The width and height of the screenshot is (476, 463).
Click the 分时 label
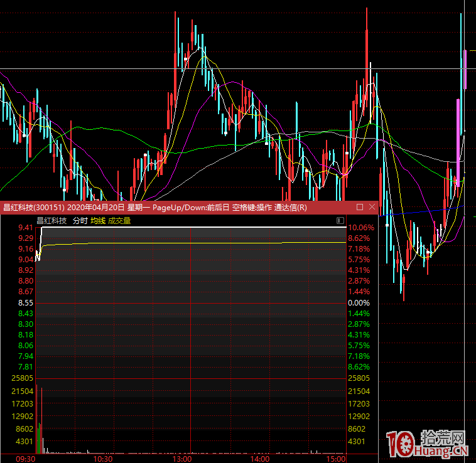[x=80, y=221]
